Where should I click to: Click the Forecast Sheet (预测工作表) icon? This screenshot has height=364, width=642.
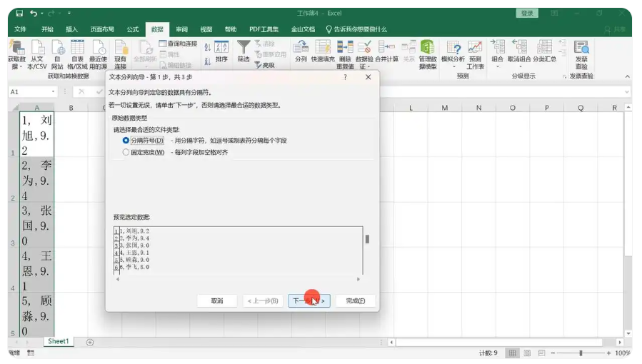pos(475,50)
